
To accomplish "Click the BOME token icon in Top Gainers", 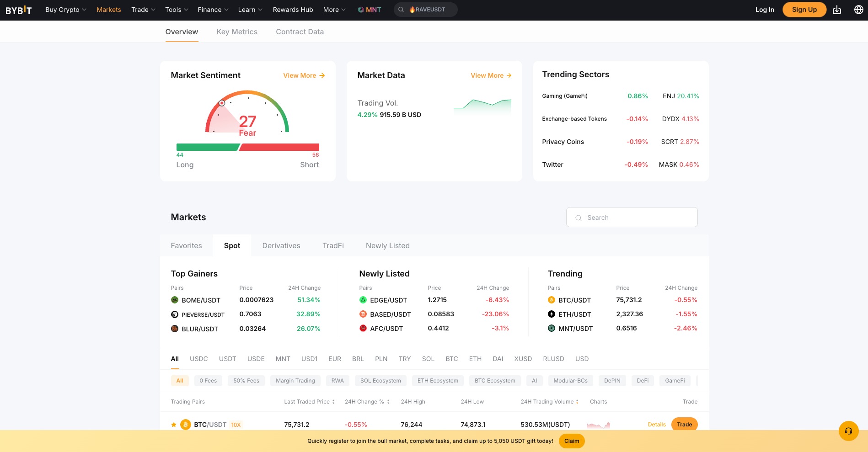I will (175, 300).
